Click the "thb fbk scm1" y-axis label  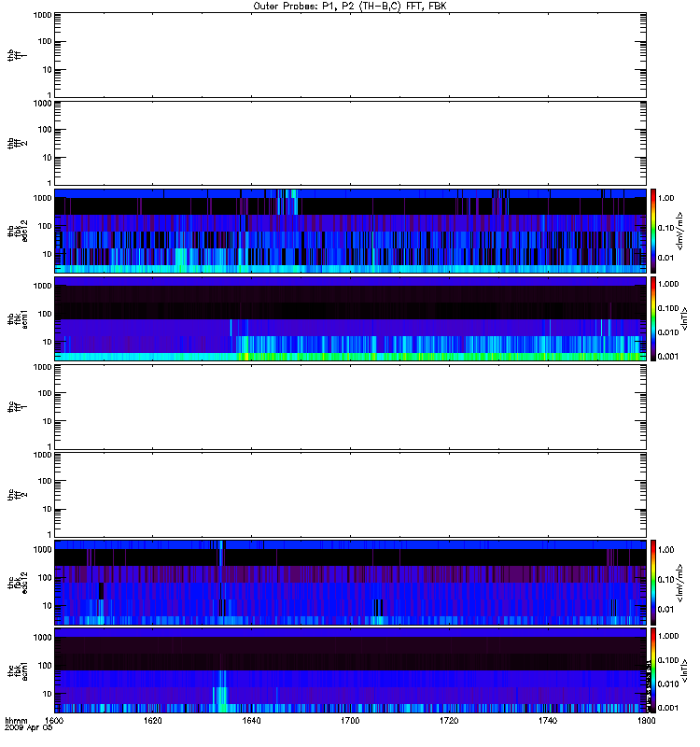[x=17, y=318]
